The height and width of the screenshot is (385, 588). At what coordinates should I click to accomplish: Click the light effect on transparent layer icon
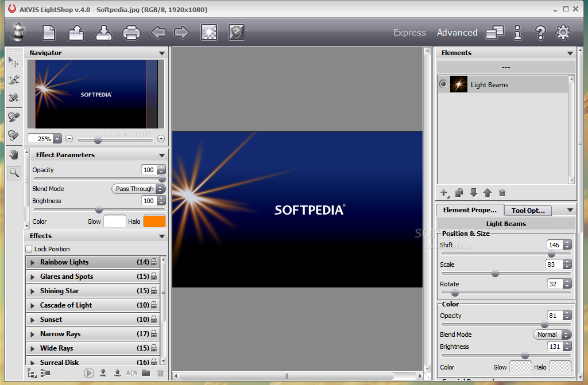(x=209, y=33)
